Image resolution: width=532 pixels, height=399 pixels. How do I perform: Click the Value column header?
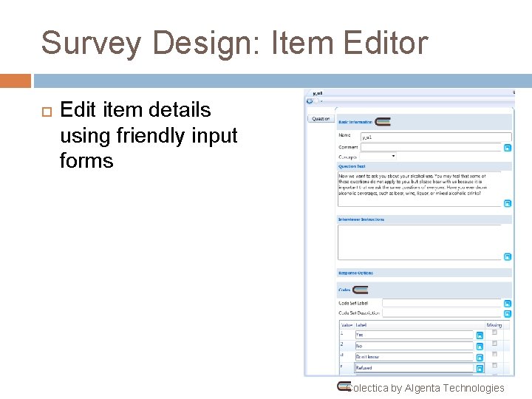[x=347, y=325]
